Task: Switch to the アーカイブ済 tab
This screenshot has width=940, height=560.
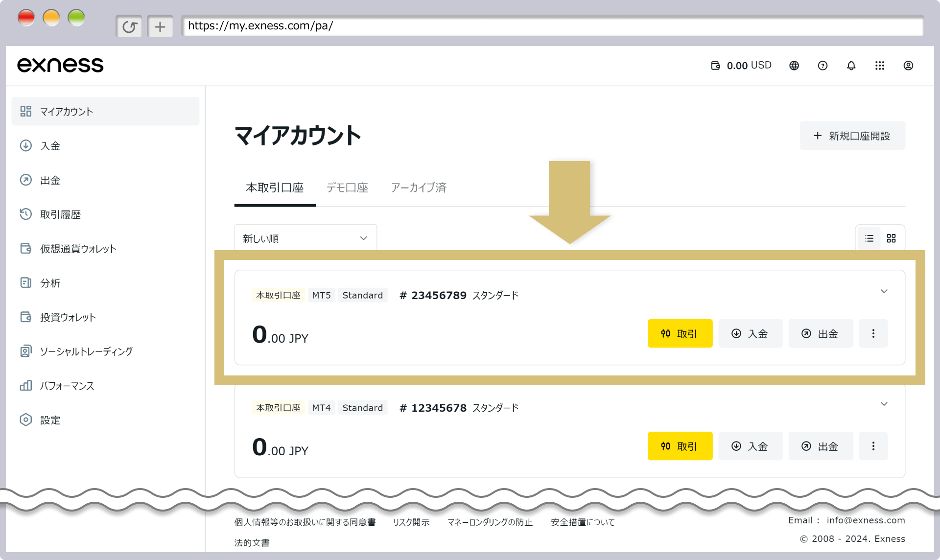Action: click(419, 188)
